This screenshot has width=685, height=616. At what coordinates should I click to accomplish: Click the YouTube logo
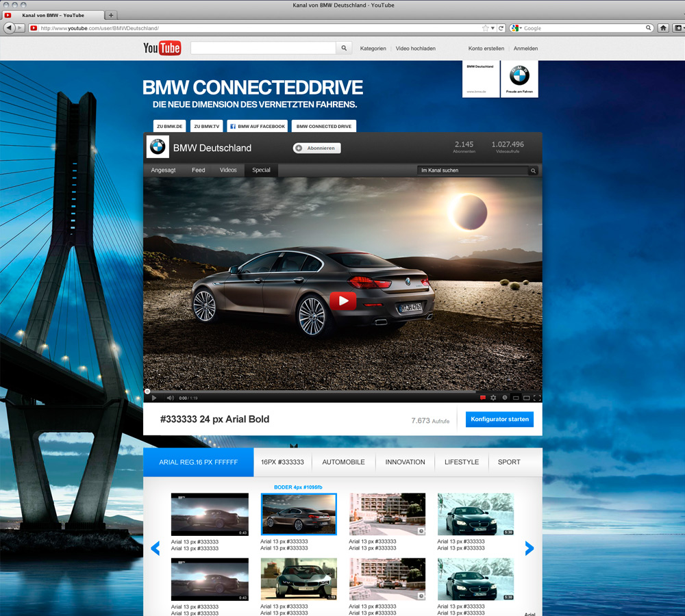click(162, 48)
